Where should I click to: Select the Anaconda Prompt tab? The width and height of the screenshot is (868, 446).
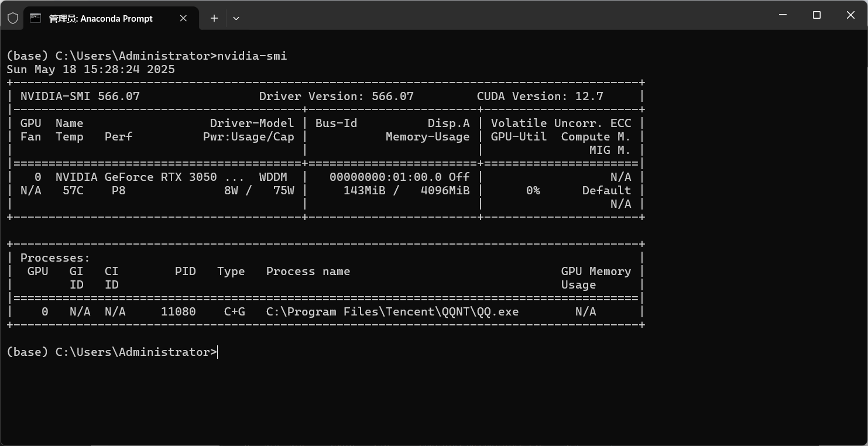click(111, 18)
